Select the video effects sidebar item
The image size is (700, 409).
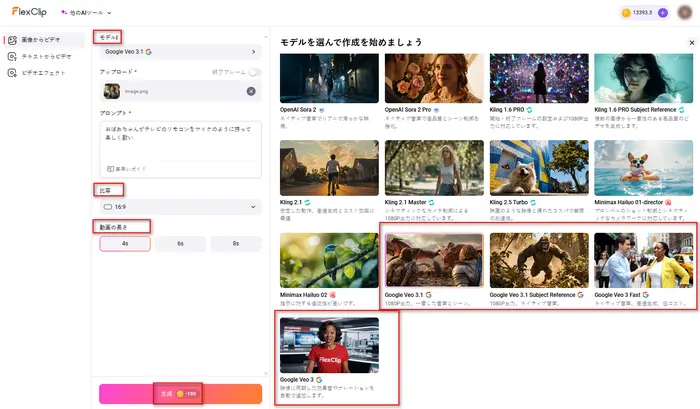44,73
